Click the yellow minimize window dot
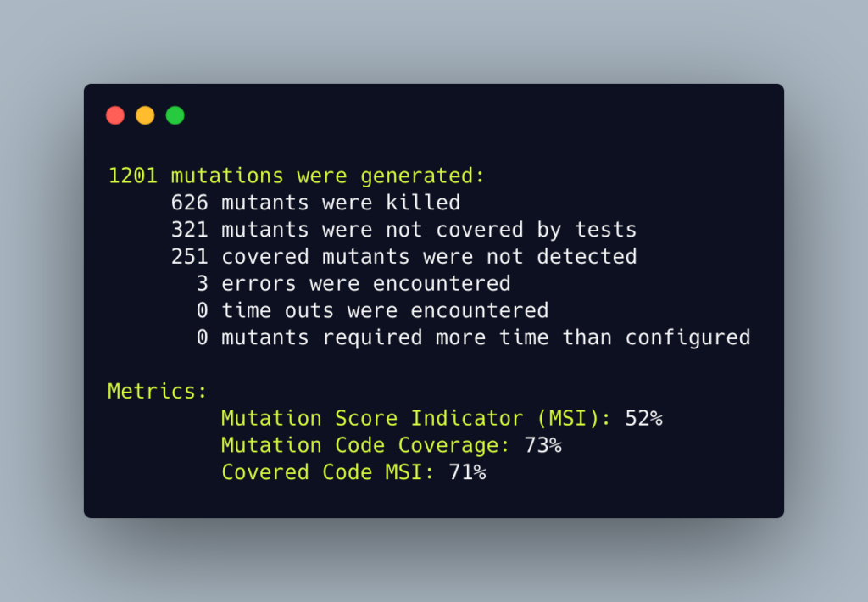 point(145,115)
